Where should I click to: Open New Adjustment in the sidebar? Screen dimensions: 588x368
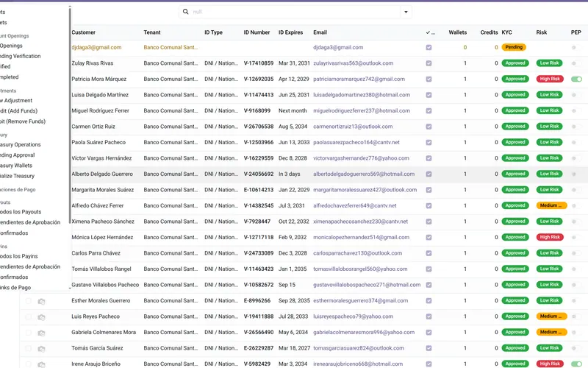click(16, 100)
